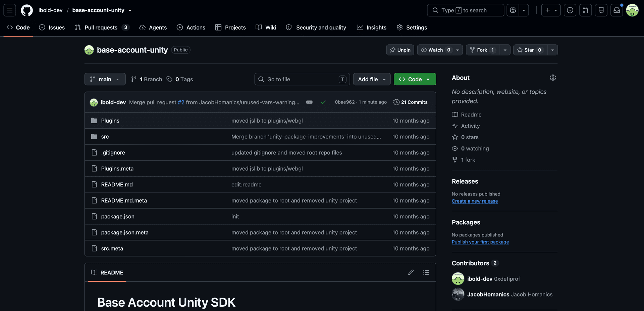Image resolution: width=644 pixels, height=311 pixels.
Task: Switch to the Pull requests tab
Action: 102,28
